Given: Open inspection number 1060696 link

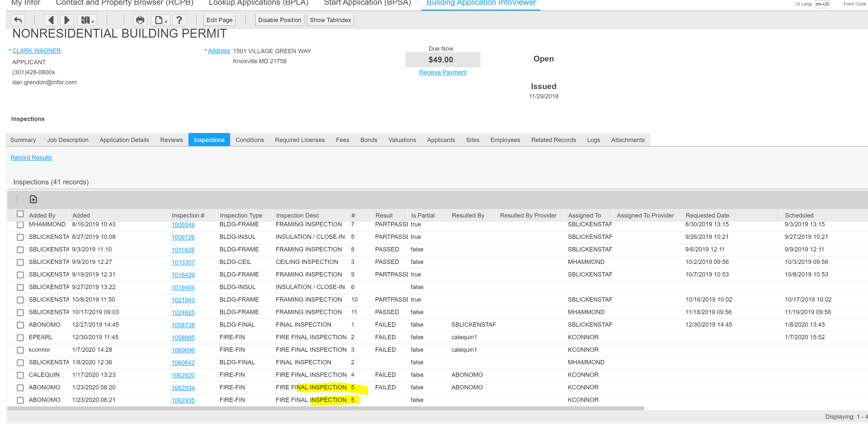Looking at the screenshot, I should [183, 350].
